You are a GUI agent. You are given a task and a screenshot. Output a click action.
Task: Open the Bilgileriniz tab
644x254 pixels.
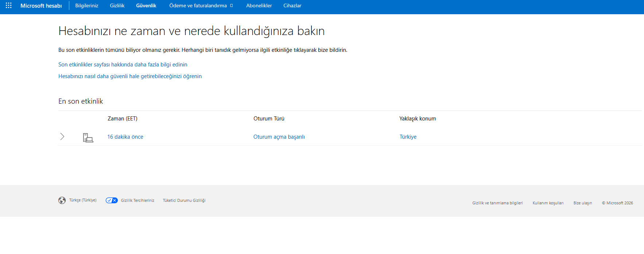(87, 5)
